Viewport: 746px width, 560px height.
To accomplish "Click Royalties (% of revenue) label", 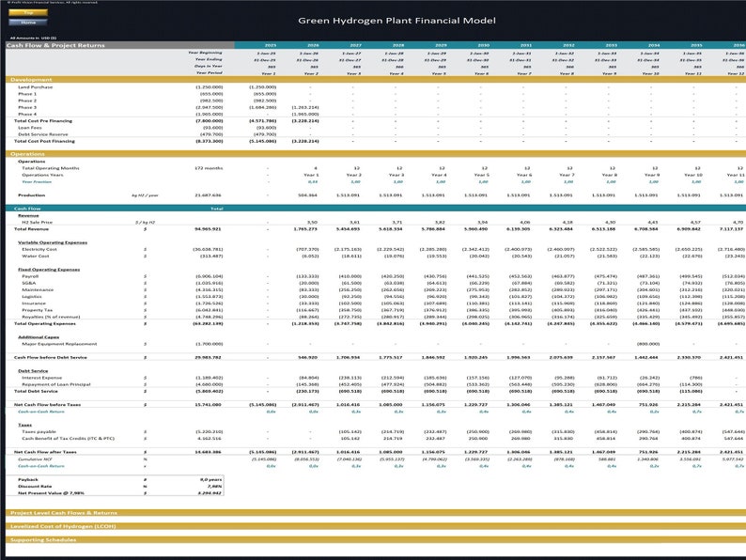I will (x=51, y=317).
